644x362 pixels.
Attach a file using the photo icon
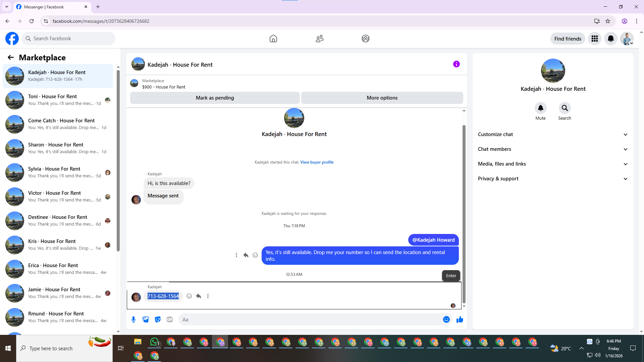(x=146, y=319)
